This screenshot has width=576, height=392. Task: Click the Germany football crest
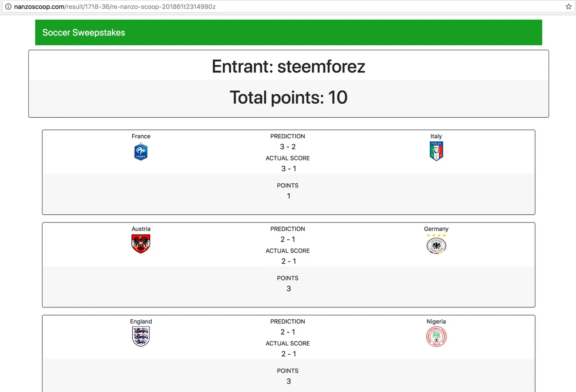click(436, 244)
